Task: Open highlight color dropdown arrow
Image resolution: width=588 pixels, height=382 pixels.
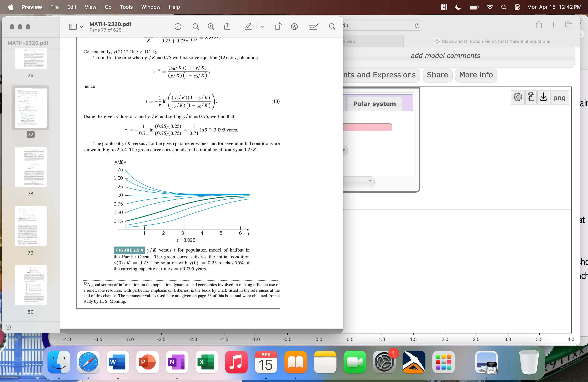Action: (262, 27)
